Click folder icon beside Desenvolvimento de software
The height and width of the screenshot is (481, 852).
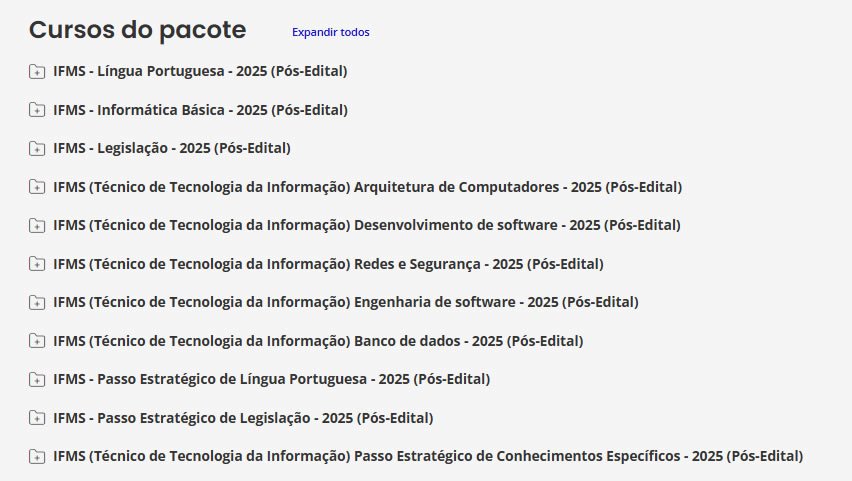(x=37, y=225)
